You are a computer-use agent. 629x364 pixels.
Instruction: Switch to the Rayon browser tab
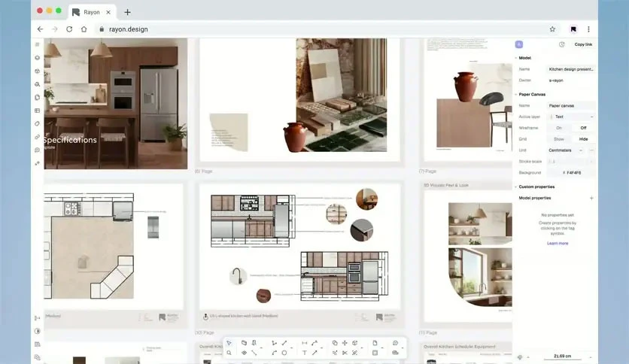[x=92, y=12]
